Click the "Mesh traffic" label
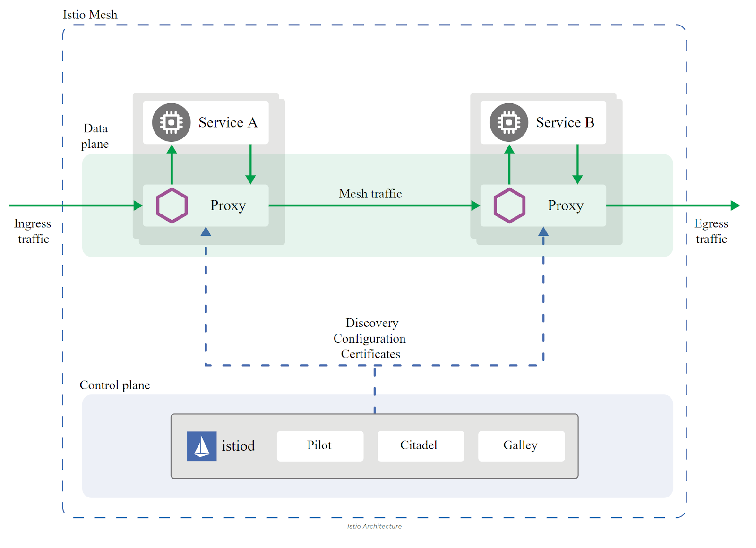Viewport: 756px width, 548px height. 370,194
